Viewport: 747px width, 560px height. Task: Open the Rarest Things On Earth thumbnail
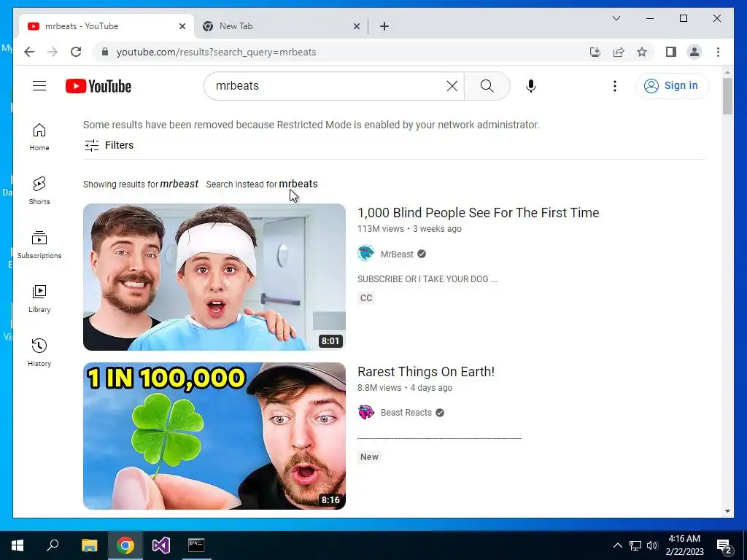[214, 436]
